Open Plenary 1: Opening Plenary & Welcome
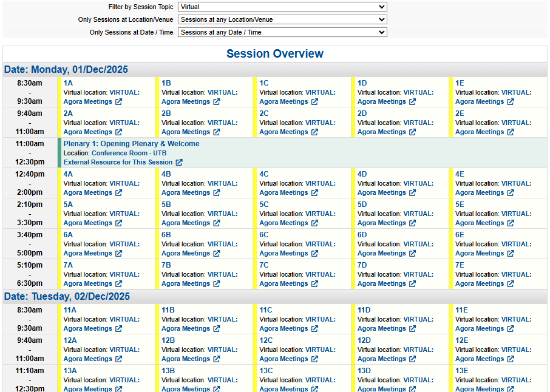550x392 pixels. [131, 144]
